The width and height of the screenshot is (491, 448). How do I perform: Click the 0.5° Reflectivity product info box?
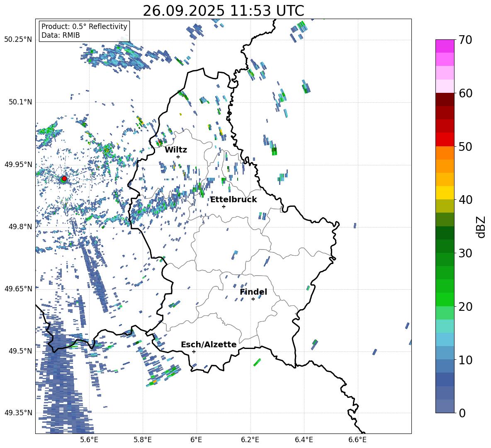(84, 31)
